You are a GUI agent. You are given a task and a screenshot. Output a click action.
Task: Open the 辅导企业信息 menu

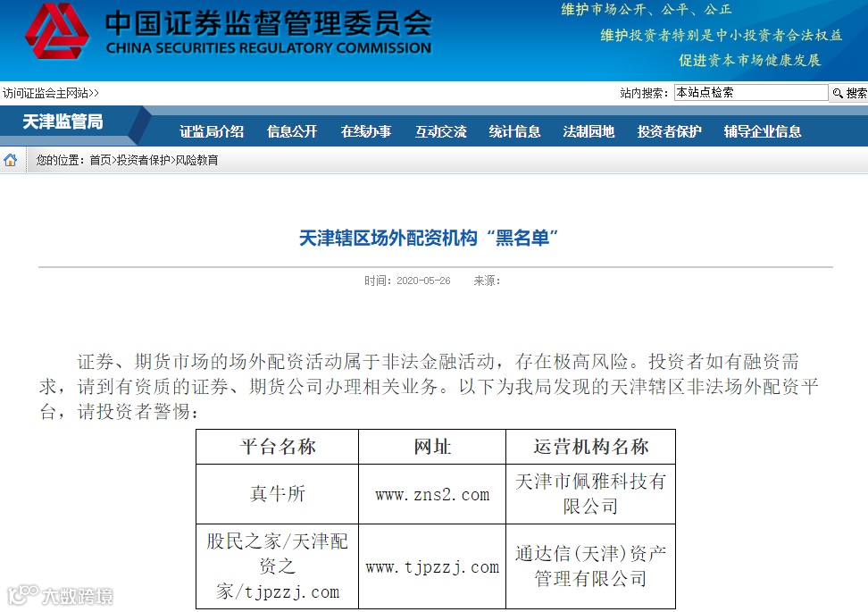coord(763,131)
